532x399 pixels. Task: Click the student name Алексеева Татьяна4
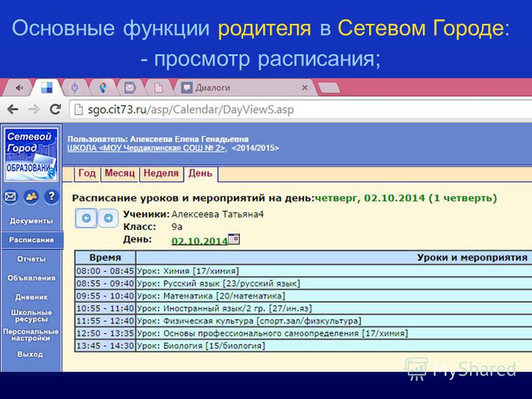[x=217, y=214]
